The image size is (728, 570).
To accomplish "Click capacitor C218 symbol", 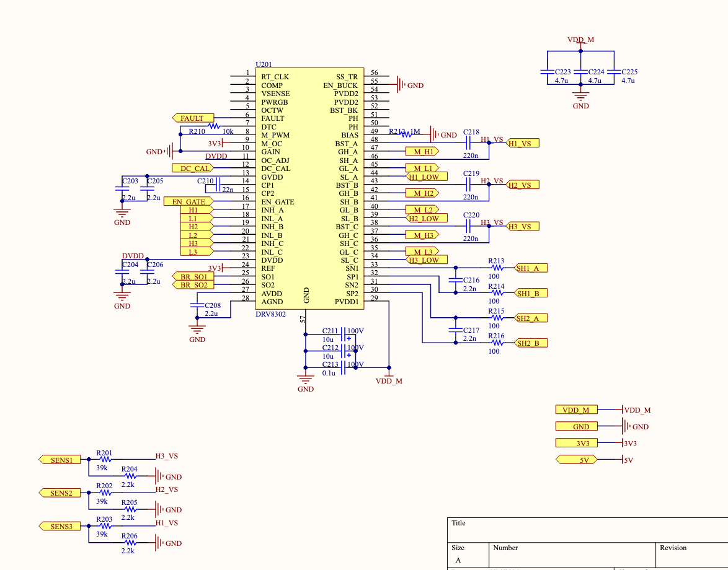I will pyautogui.click(x=471, y=143).
